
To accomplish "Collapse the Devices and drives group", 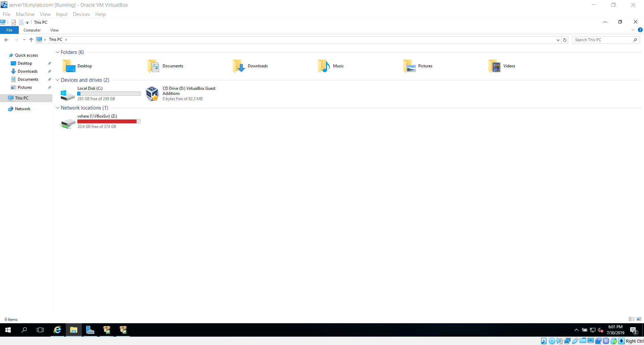I will (x=57, y=80).
